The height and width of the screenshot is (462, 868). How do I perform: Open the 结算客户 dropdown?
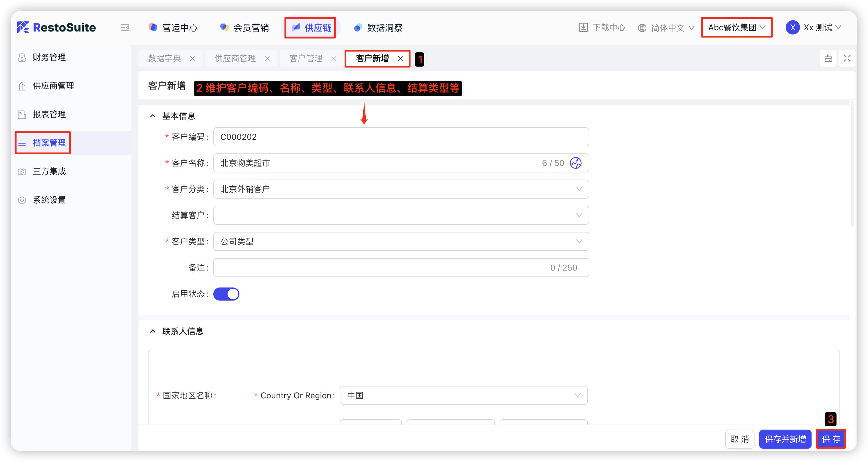tap(401, 215)
